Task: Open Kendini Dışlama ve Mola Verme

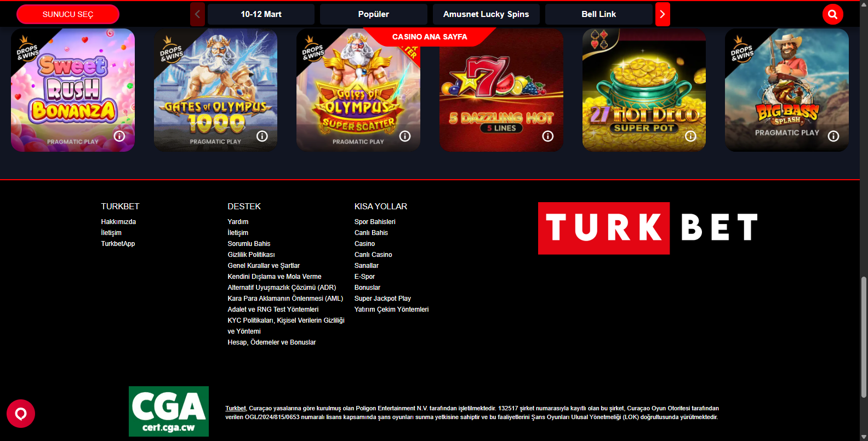Action: pyautogui.click(x=275, y=277)
